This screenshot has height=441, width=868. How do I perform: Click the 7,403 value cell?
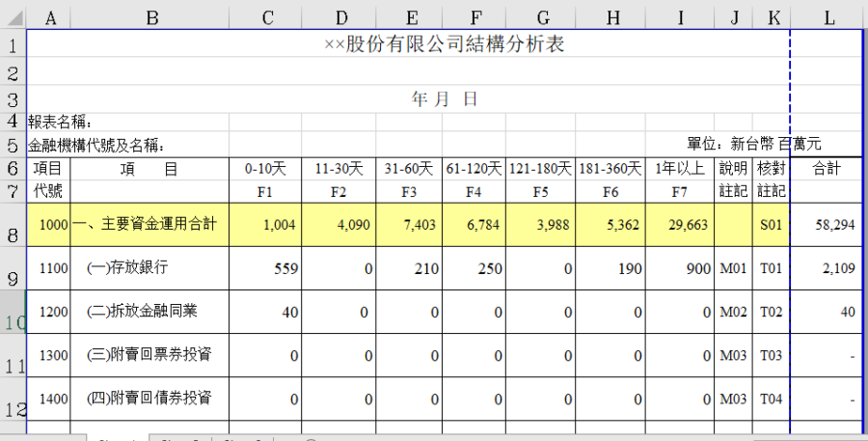click(x=409, y=225)
